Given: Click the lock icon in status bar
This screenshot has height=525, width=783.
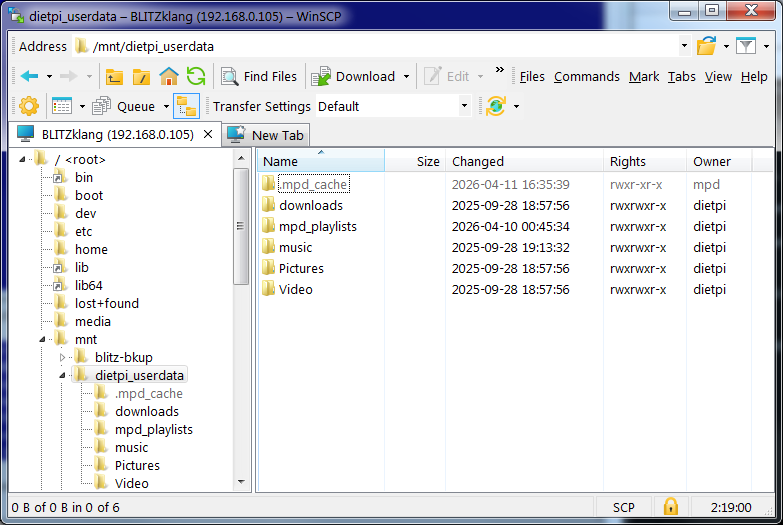Looking at the screenshot, I should click(x=670, y=507).
